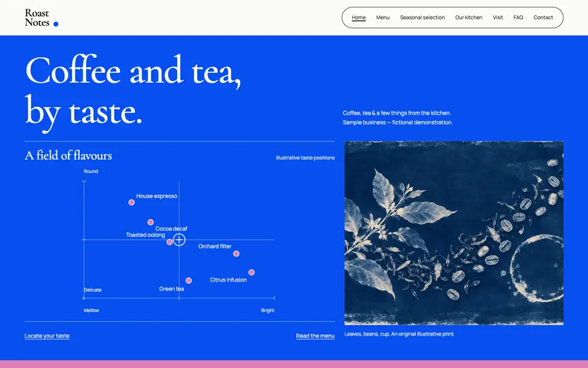Open the Menu navigation item
The image size is (588, 368).
383,17
